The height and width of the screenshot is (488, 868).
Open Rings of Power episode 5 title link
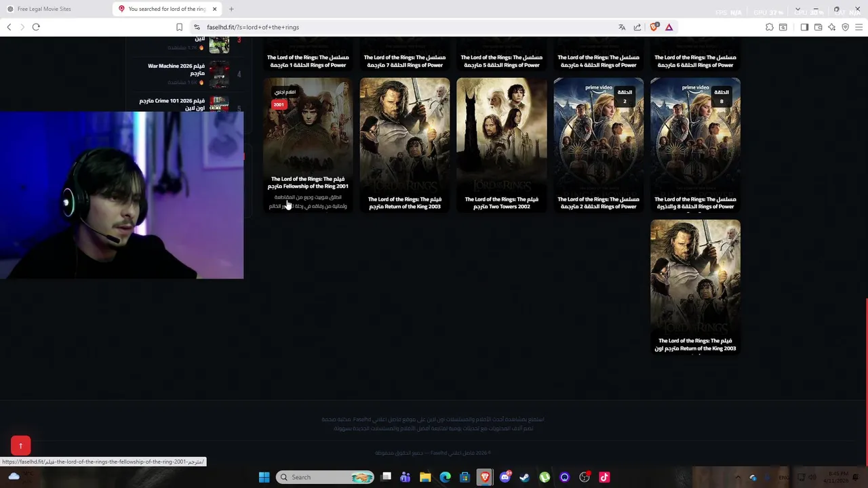pyautogui.click(x=502, y=61)
